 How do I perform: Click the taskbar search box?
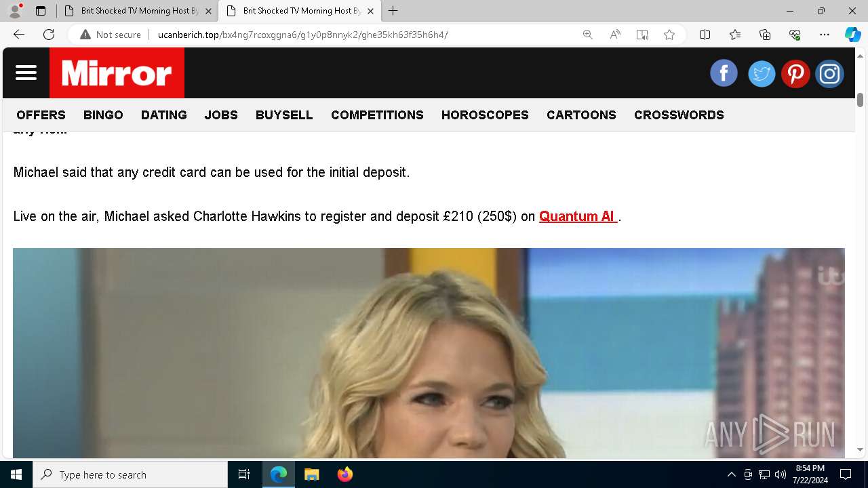pyautogui.click(x=130, y=474)
